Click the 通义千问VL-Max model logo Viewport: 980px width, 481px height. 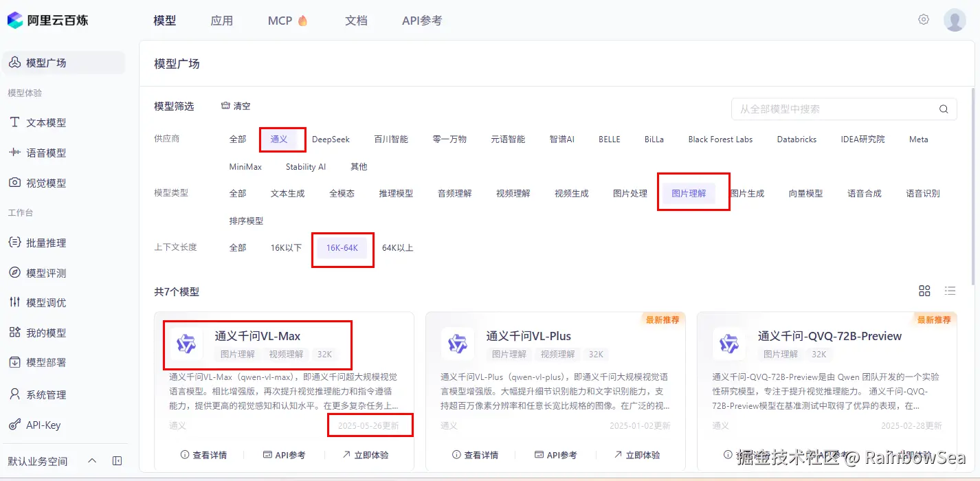point(186,343)
